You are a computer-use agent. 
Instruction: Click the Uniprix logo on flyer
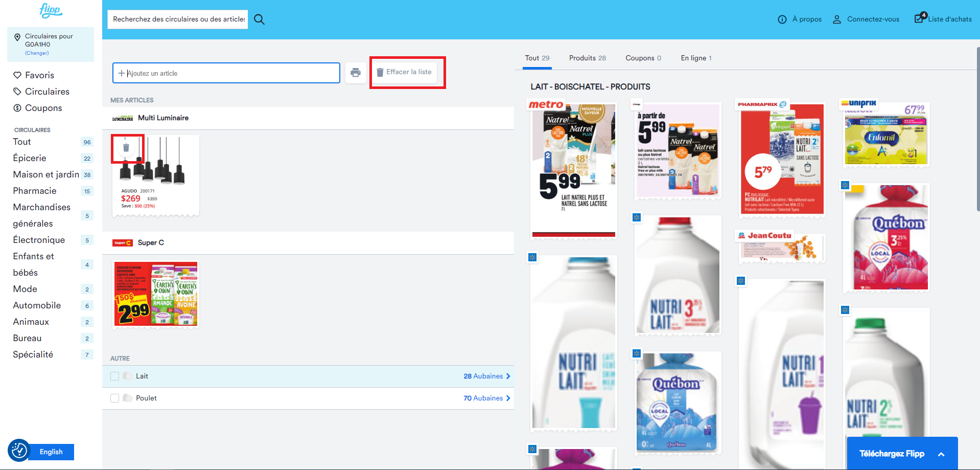point(859,103)
